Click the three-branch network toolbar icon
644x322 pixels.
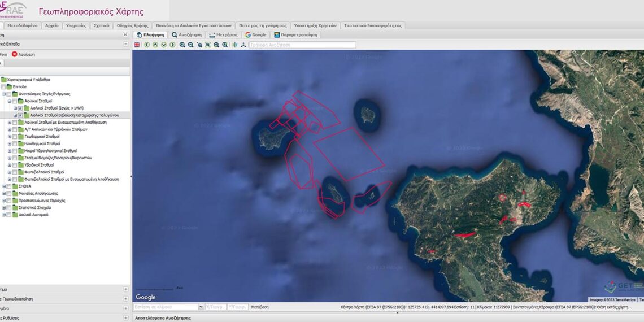243,45
